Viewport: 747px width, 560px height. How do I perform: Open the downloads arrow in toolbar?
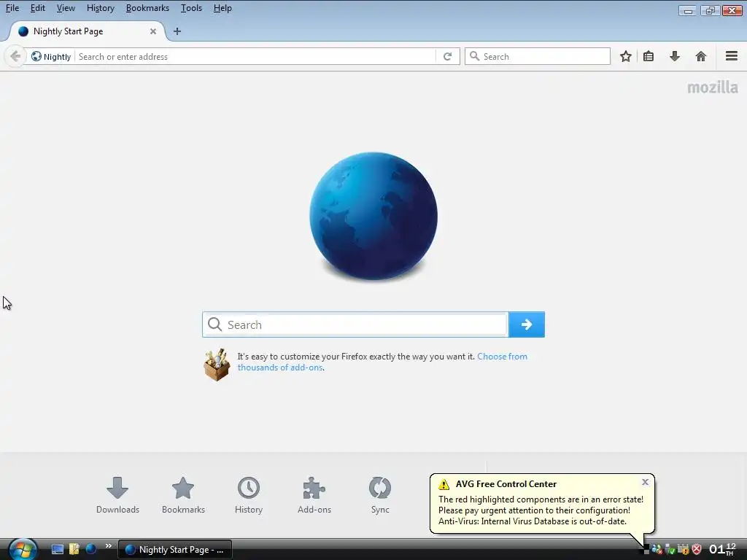(x=675, y=57)
